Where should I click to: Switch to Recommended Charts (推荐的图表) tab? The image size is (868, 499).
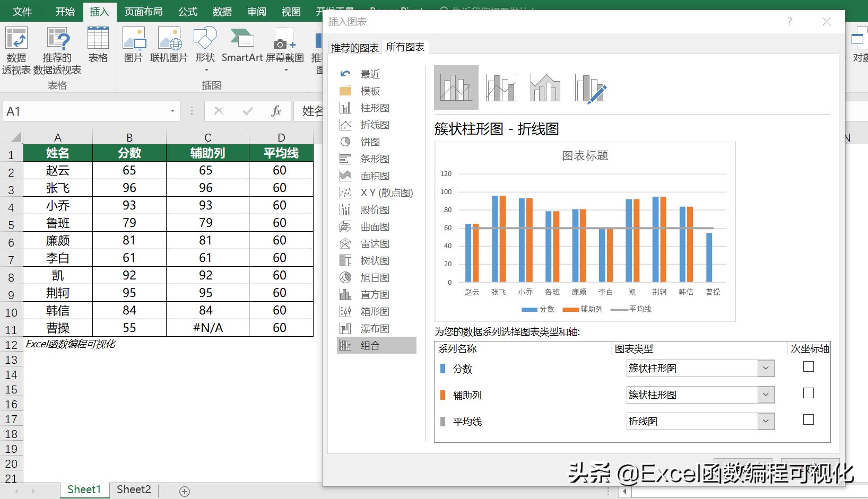tap(355, 48)
